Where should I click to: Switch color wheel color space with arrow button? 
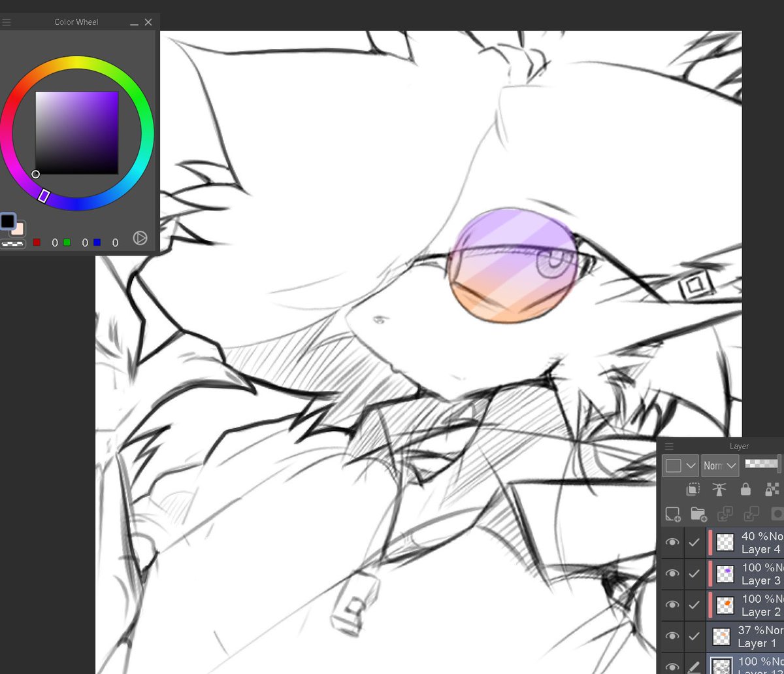click(x=140, y=238)
